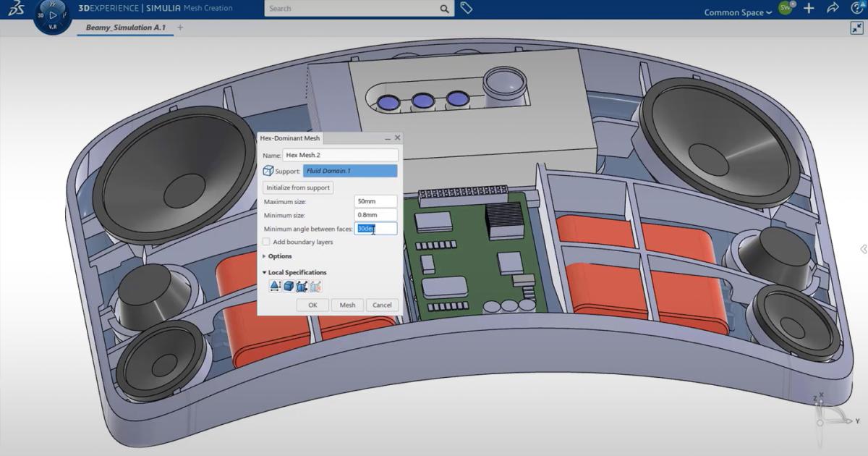Click the Initialize from support button
Viewport: 868px width, 456px height.
coord(297,187)
